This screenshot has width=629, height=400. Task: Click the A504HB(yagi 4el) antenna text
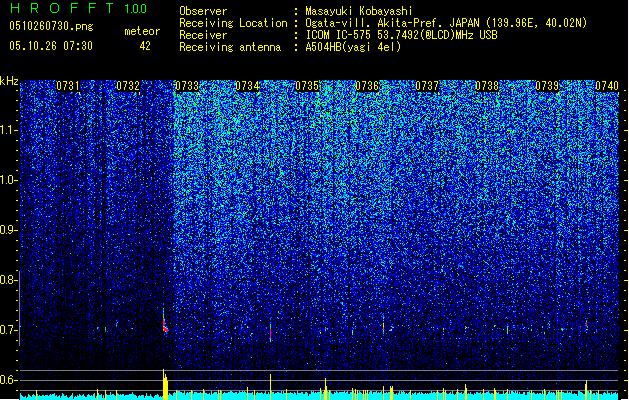click(x=353, y=47)
